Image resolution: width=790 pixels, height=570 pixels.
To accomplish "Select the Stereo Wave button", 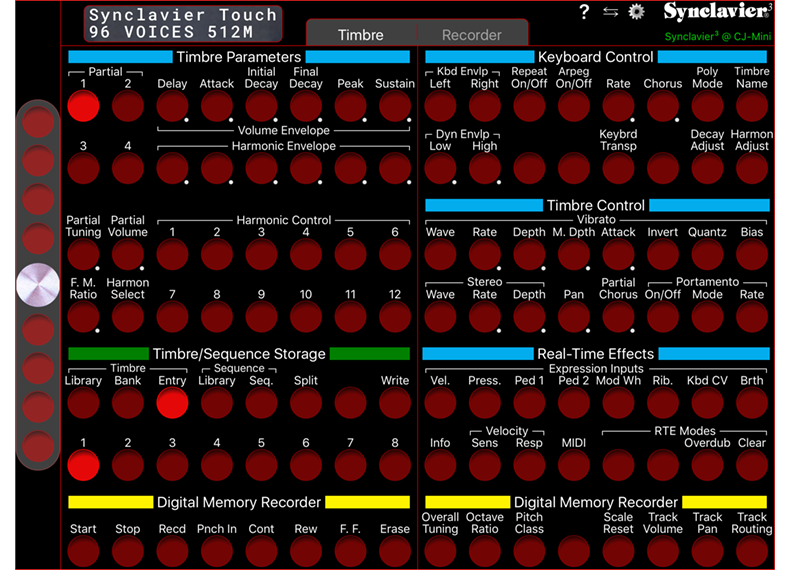I will click(x=440, y=317).
